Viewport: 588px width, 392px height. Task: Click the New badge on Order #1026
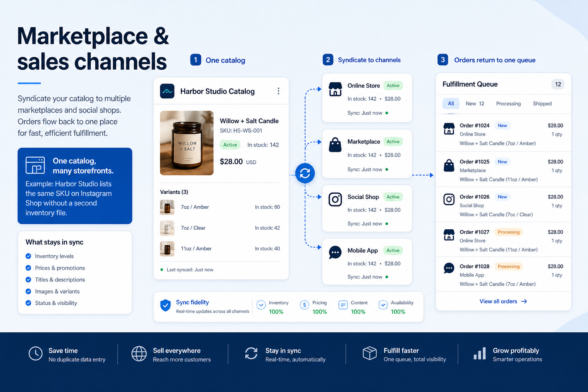502,197
